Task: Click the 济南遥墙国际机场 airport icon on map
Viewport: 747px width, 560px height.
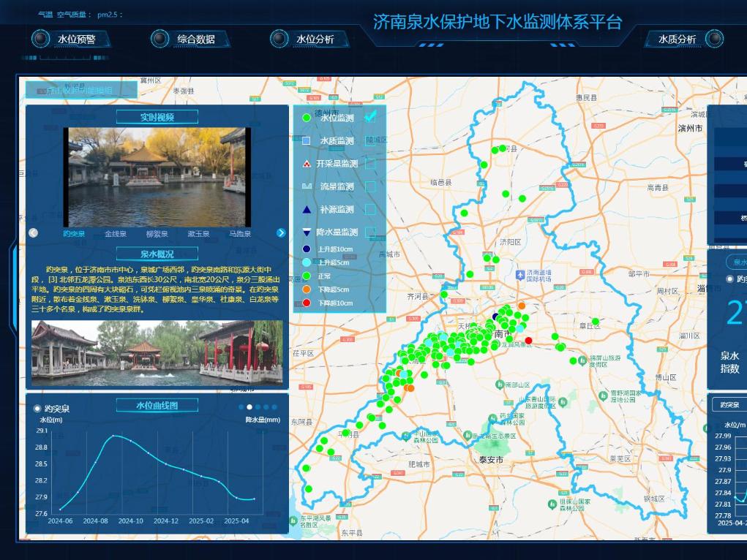Action: [520, 276]
